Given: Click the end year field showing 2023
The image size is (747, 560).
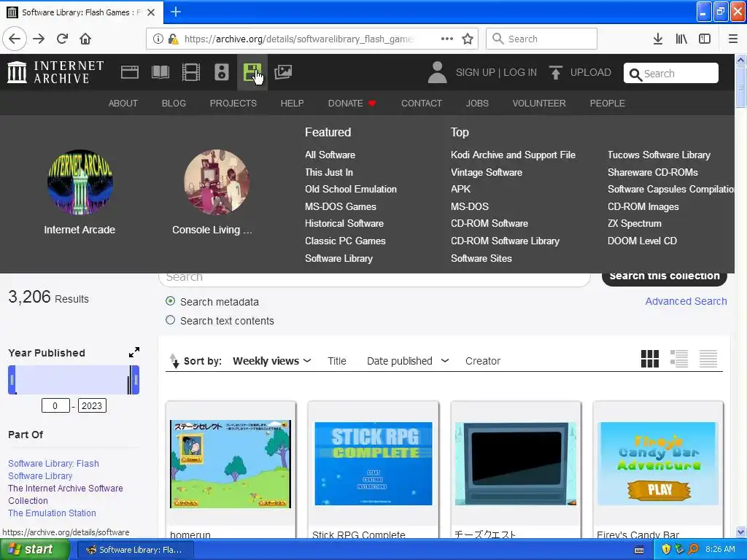Looking at the screenshot, I should (91, 405).
